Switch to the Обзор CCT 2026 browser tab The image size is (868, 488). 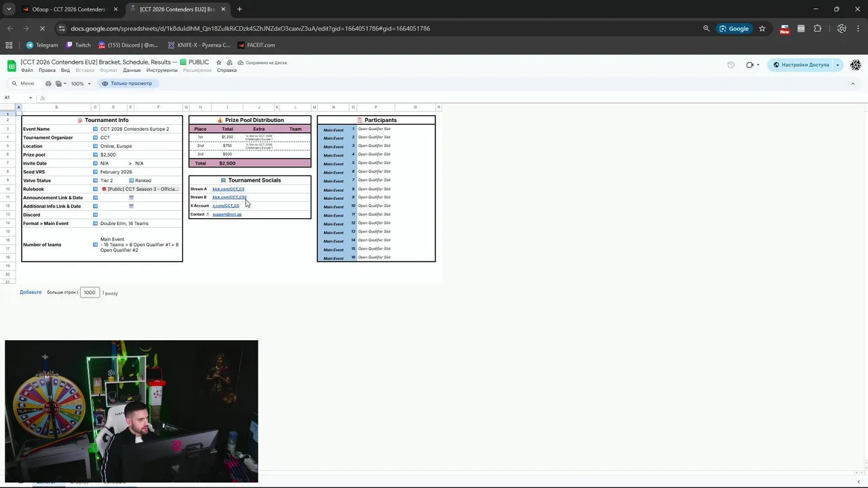click(68, 9)
